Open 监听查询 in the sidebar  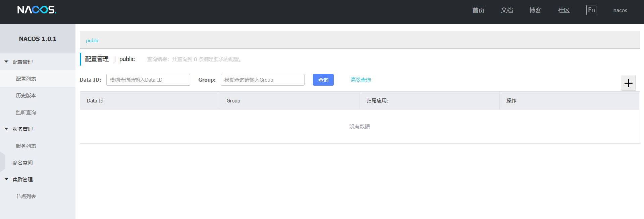pyautogui.click(x=26, y=112)
